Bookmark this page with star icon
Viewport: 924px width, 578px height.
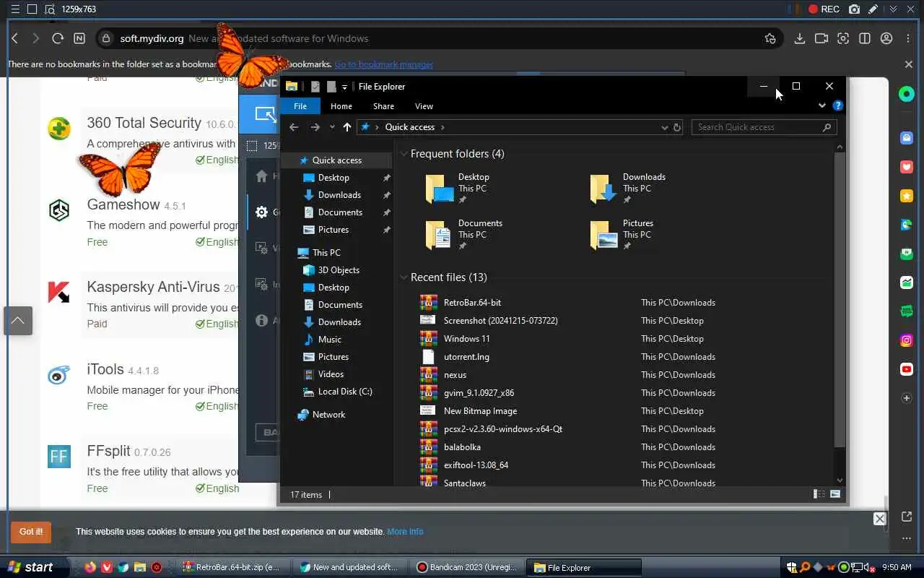pyautogui.click(x=770, y=38)
